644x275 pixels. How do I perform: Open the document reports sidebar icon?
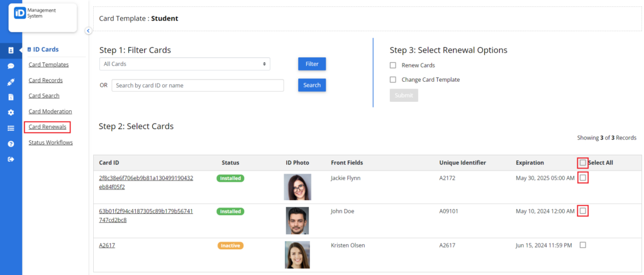click(11, 97)
